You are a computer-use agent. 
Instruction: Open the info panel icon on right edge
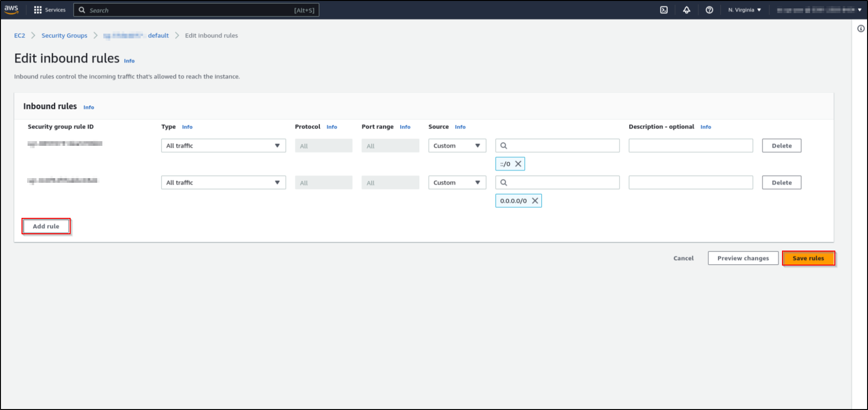[861, 29]
